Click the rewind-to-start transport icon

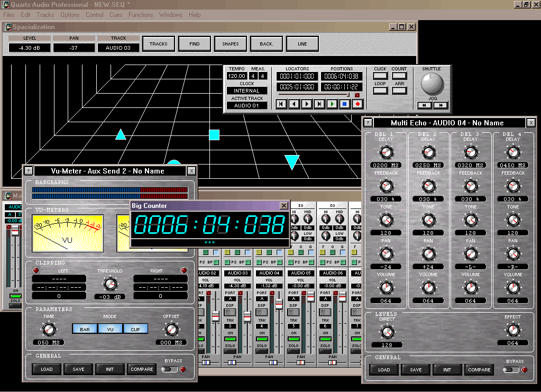[280, 104]
